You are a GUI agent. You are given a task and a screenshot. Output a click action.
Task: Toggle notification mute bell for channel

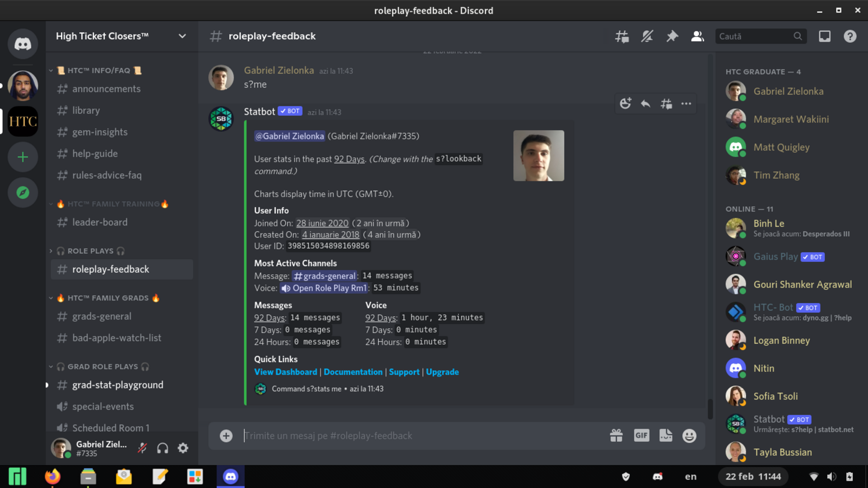[x=647, y=36]
